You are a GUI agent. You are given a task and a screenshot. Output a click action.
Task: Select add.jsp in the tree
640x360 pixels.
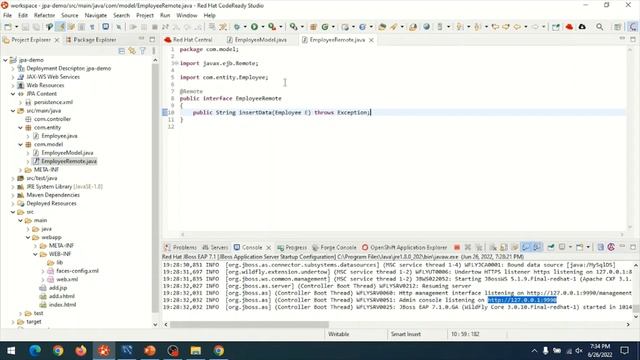click(x=58, y=288)
